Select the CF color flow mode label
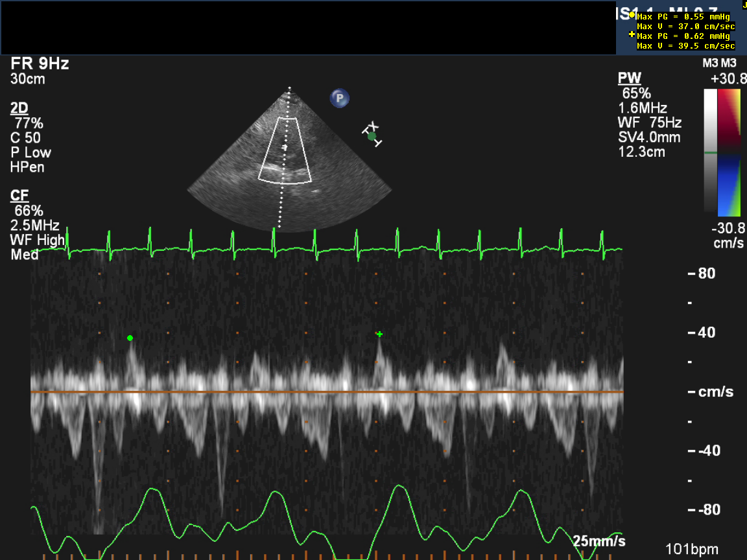 (19, 196)
